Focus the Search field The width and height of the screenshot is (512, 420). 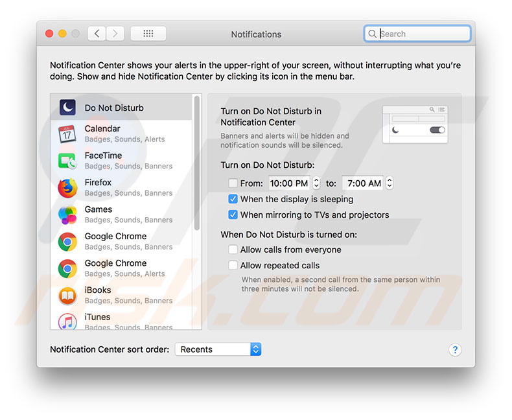417,34
